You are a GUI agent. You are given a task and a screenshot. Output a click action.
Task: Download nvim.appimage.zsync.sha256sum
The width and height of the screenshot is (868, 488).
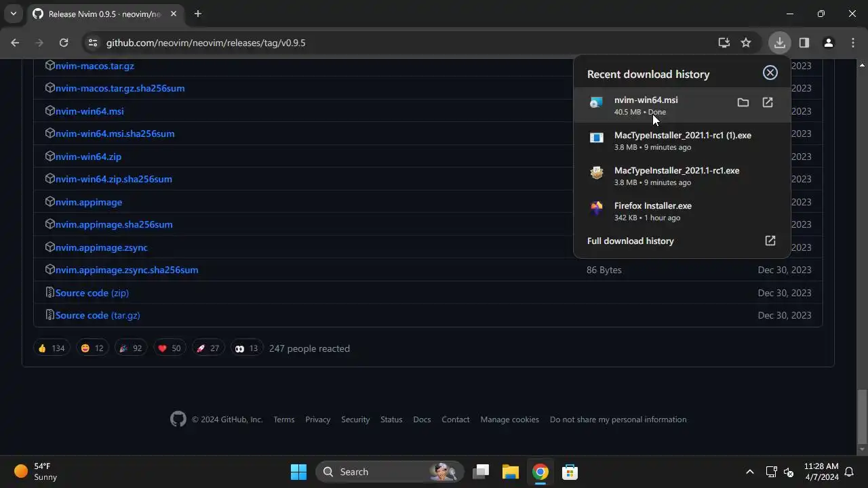[x=127, y=270]
